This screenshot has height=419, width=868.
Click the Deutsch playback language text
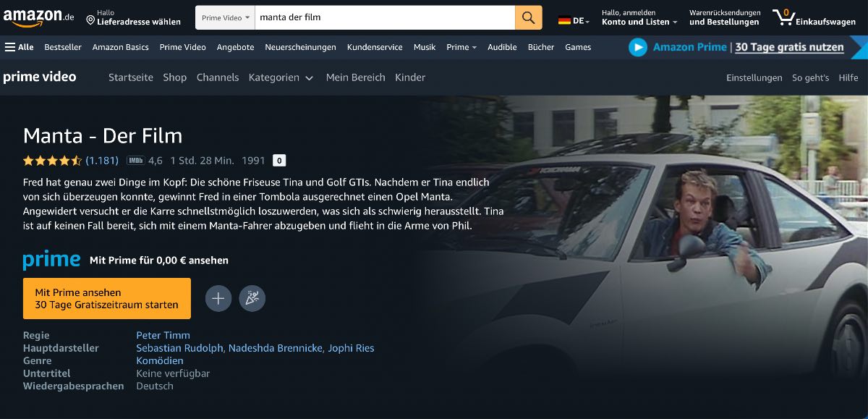pyautogui.click(x=155, y=386)
